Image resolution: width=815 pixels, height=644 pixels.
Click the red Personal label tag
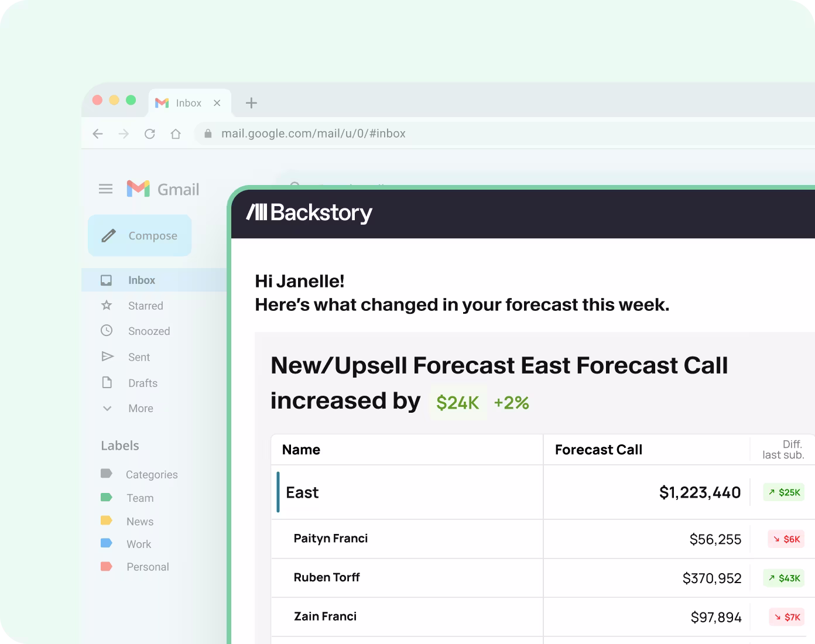(x=106, y=566)
